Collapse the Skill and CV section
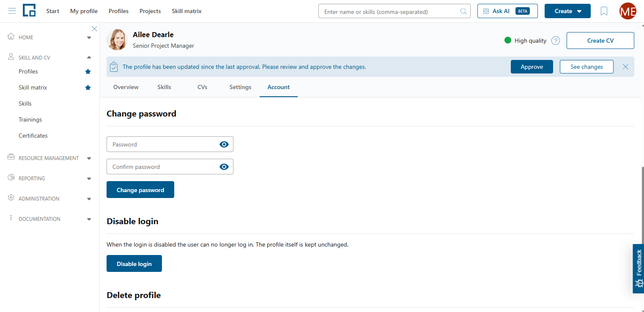The width and height of the screenshot is (644, 312). pyautogui.click(x=89, y=57)
